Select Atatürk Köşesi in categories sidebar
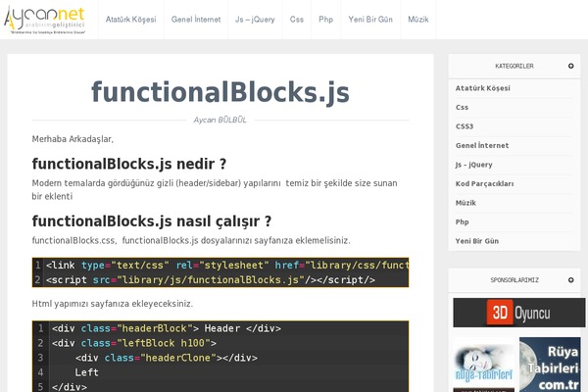The height and width of the screenshot is (392, 588). pos(482,88)
